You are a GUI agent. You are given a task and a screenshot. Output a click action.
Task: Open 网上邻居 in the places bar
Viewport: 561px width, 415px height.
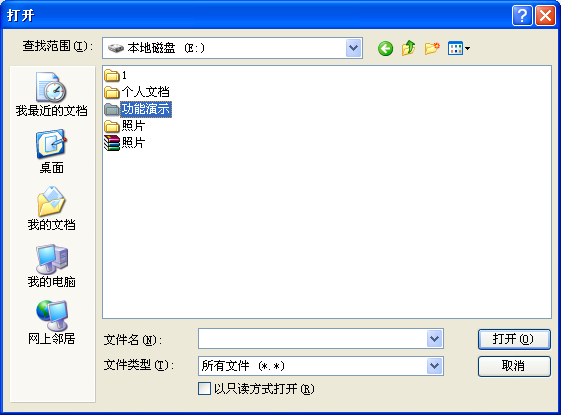pyautogui.click(x=52, y=323)
